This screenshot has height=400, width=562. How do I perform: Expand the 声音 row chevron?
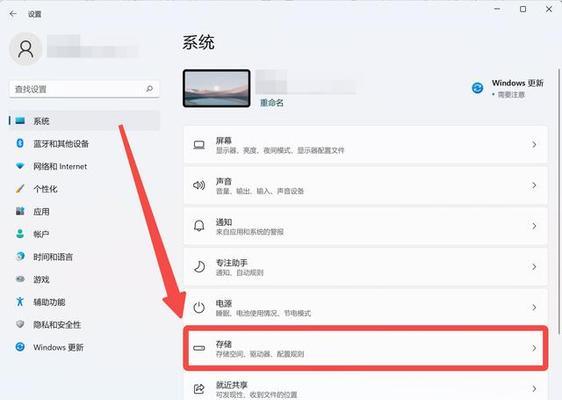point(534,185)
